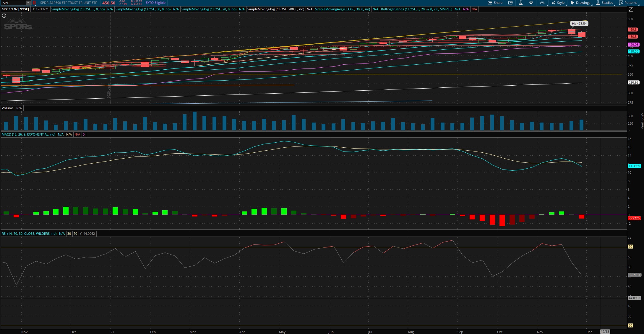Click the Y: 44.0962 readout in RSI header

pos(87,234)
